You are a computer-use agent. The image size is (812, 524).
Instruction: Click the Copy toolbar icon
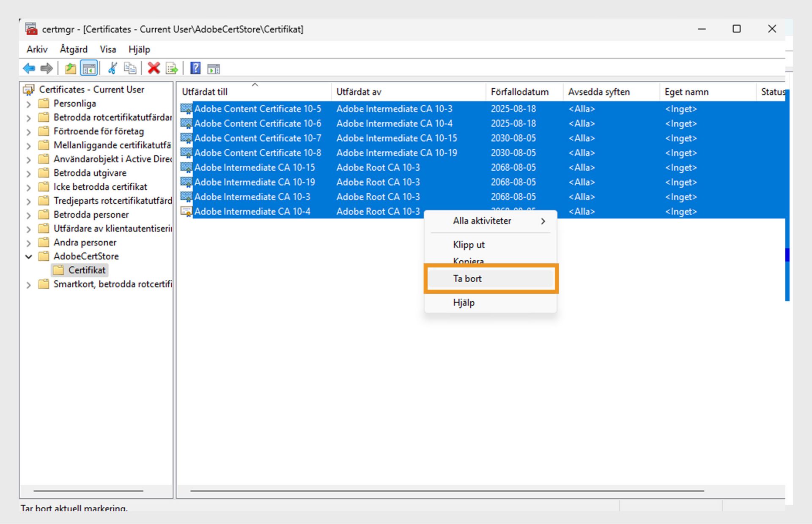pos(130,68)
